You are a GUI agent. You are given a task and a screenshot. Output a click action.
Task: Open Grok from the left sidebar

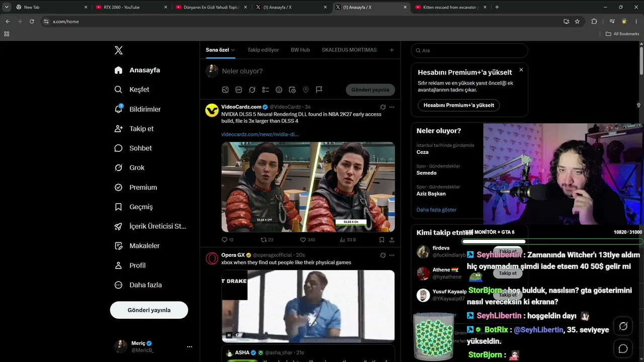(130, 168)
